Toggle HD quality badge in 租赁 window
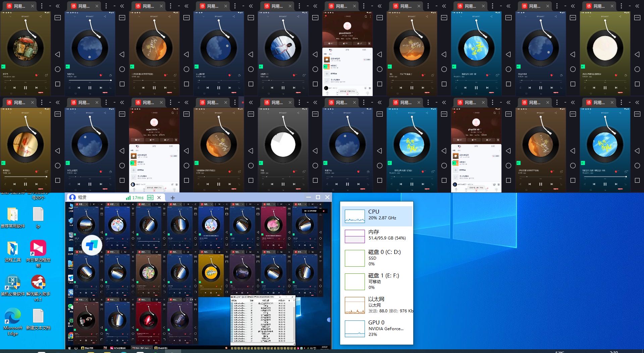Screen dimensions: 644x353 (150, 197)
